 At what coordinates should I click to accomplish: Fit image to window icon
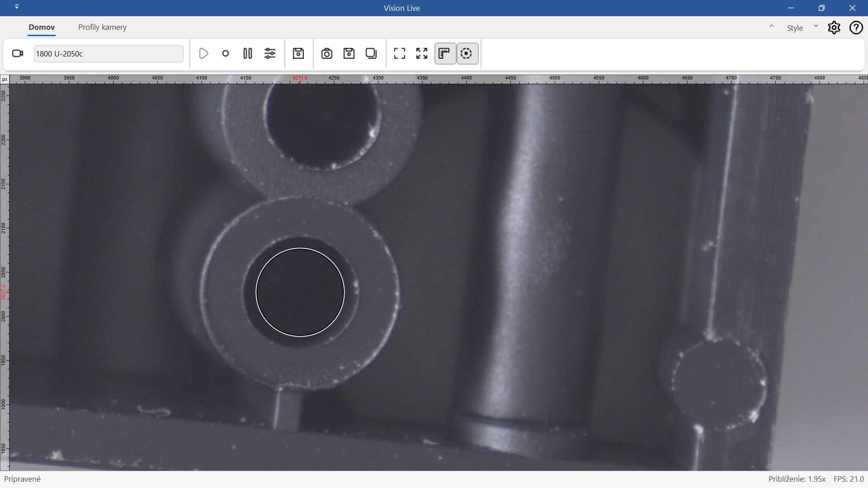[400, 53]
